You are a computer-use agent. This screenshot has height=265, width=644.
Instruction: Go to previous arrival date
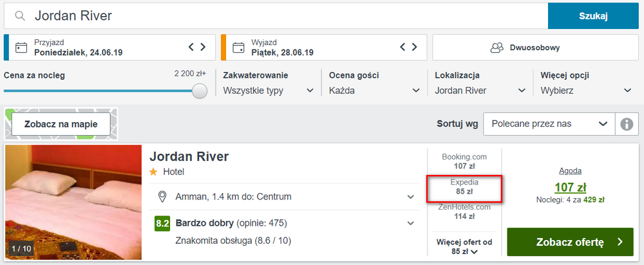[x=191, y=47]
